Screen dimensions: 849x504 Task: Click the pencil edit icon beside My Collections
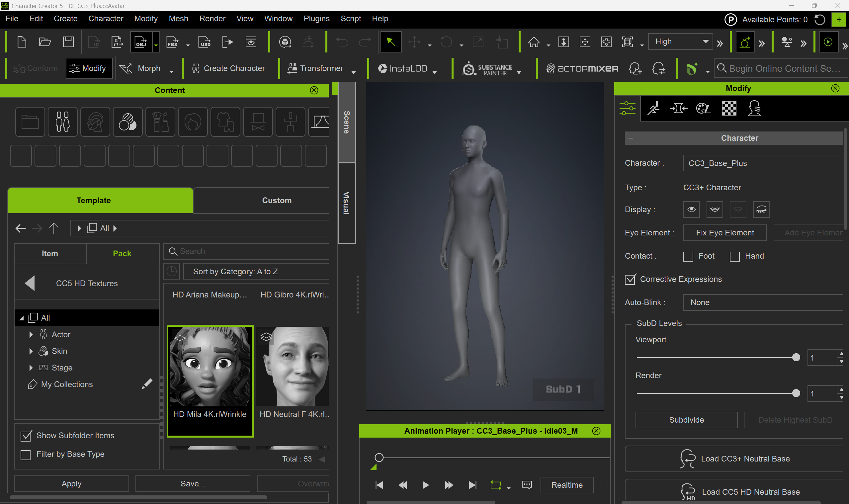click(x=147, y=384)
